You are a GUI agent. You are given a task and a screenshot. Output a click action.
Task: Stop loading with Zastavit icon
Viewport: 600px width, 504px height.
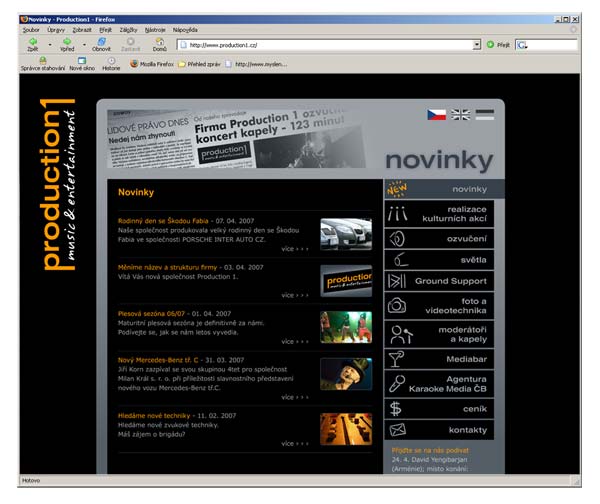[130, 44]
